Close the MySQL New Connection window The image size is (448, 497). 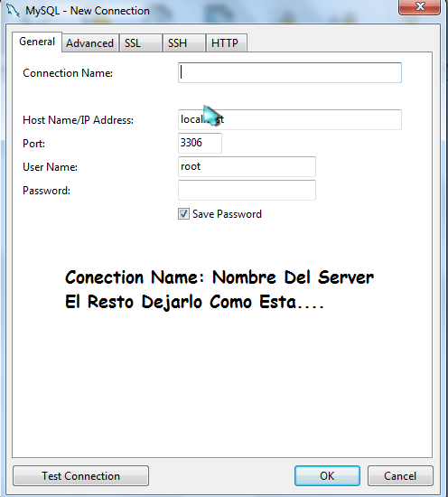(x=419, y=6)
